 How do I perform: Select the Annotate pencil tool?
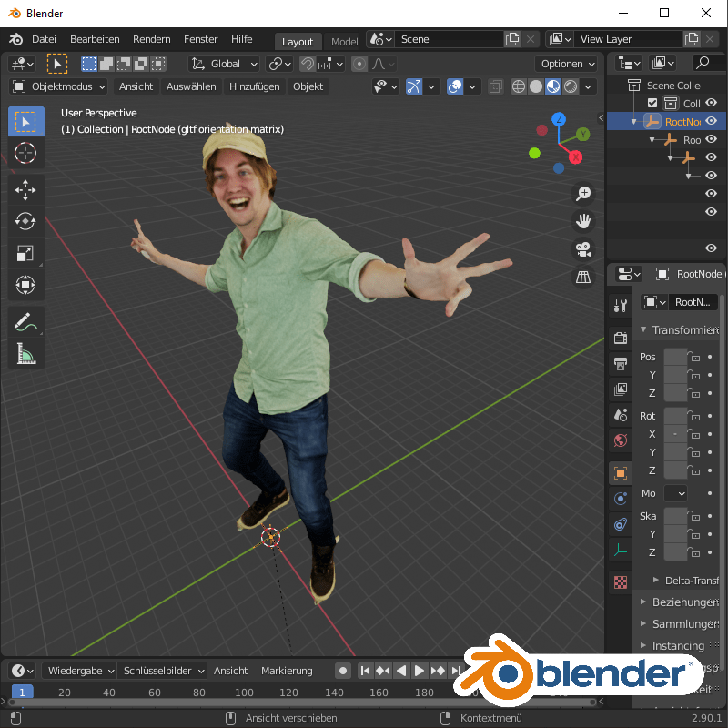click(25, 321)
